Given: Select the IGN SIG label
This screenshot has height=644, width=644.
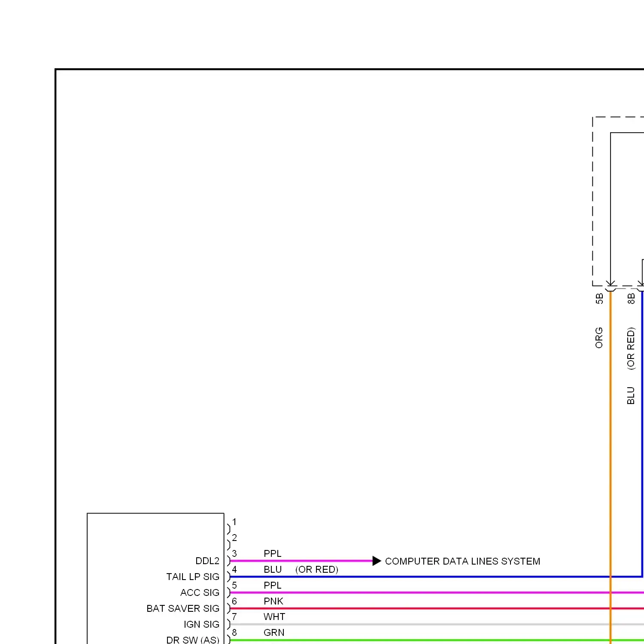Looking at the screenshot, I should click(201, 624).
